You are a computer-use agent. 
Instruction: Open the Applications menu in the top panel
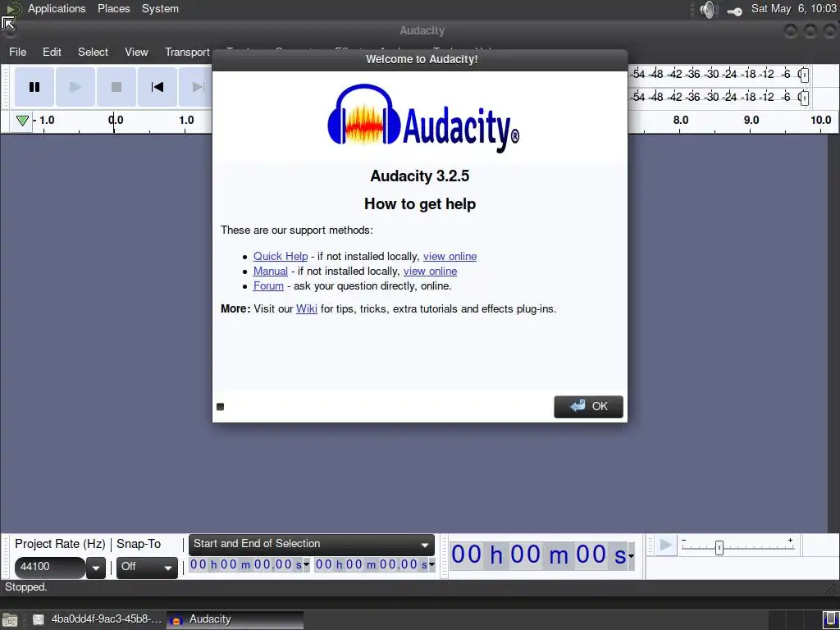[57, 8]
